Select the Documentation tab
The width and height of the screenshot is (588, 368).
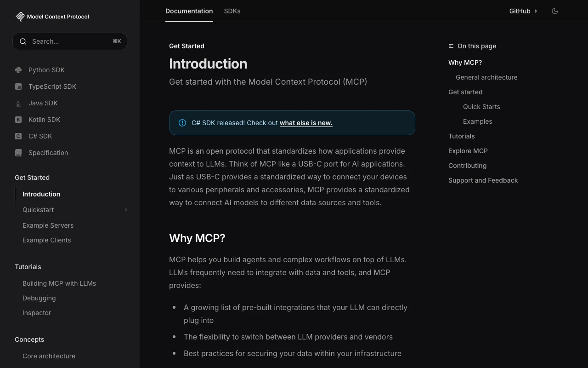[189, 11]
